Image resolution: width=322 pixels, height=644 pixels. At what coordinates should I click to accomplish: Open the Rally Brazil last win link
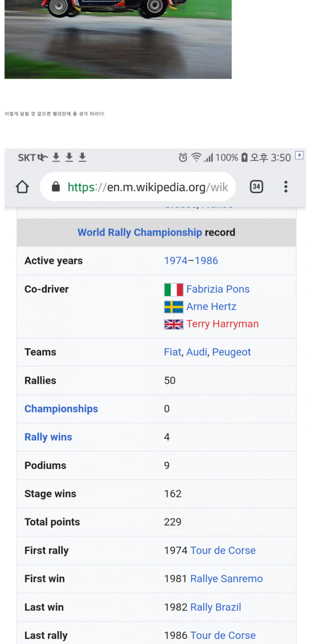point(215,607)
